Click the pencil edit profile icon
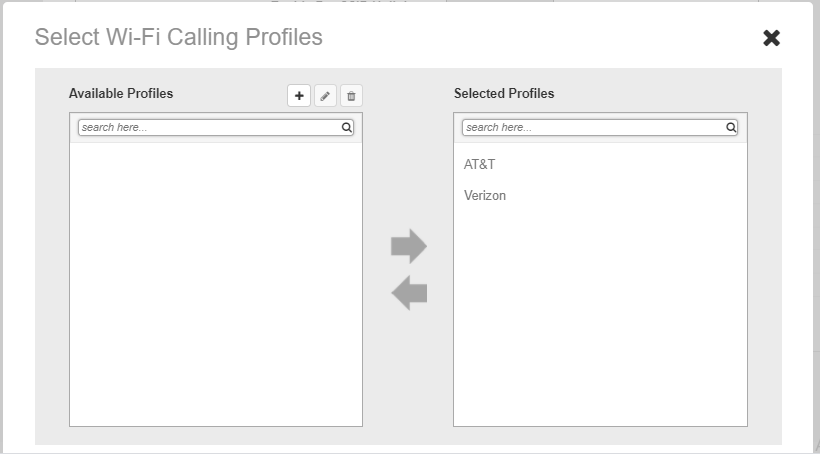Viewport: 820px width, 459px height. (x=325, y=96)
